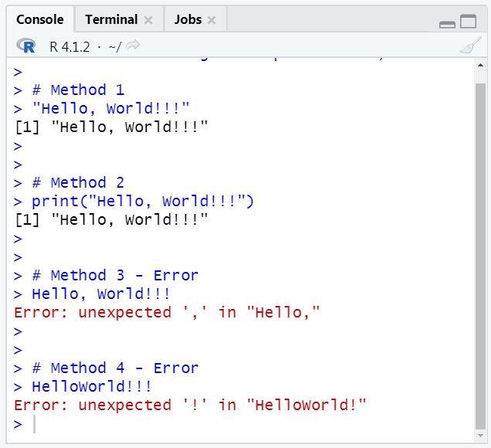The image size is (491, 448).
Task: Open the Jobs tab
Action: (188, 19)
